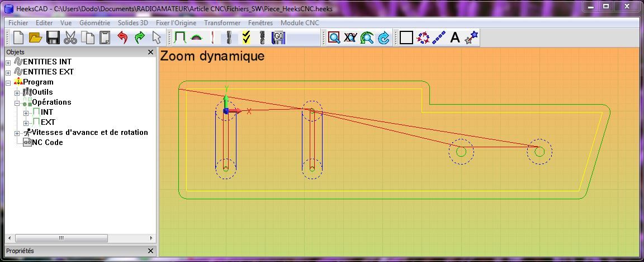Select the text tool letter A icon
Image resolution: width=644 pixels, height=262 pixels.
tap(454, 38)
